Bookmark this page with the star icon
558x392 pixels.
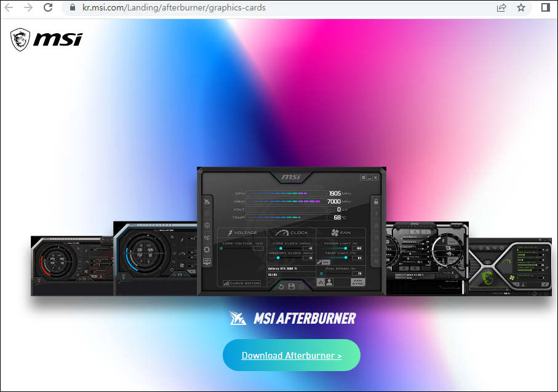pos(521,7)
